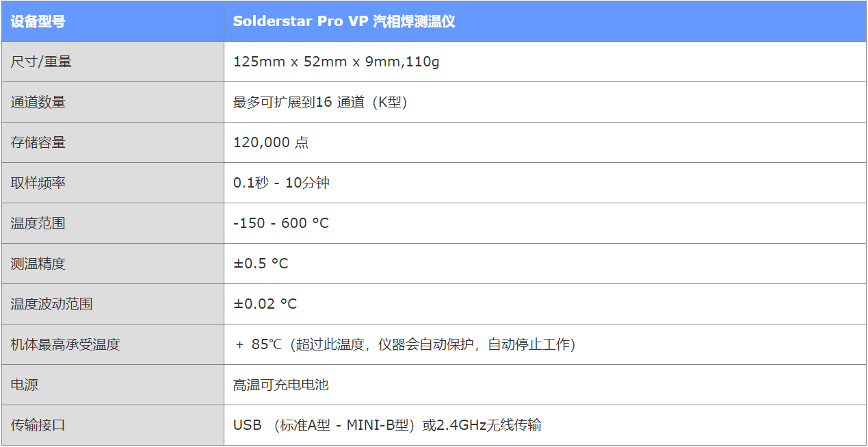Select the 120,000 点 value

[271, 142]
